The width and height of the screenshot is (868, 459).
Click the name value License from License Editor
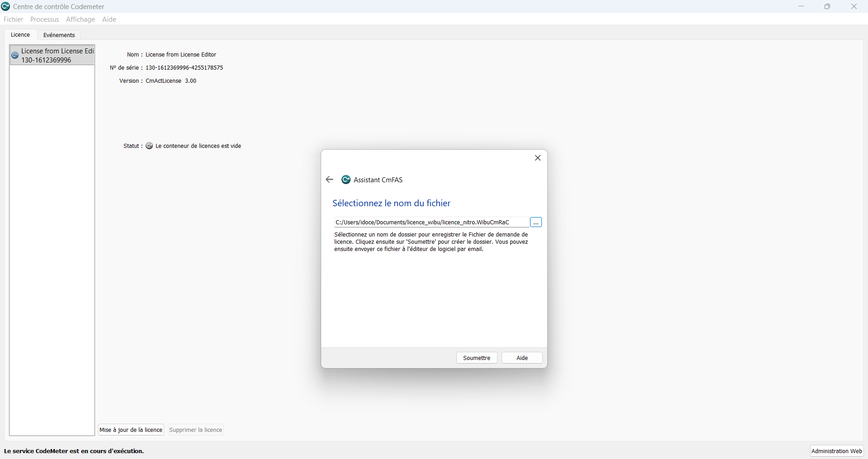click(181, 54)
